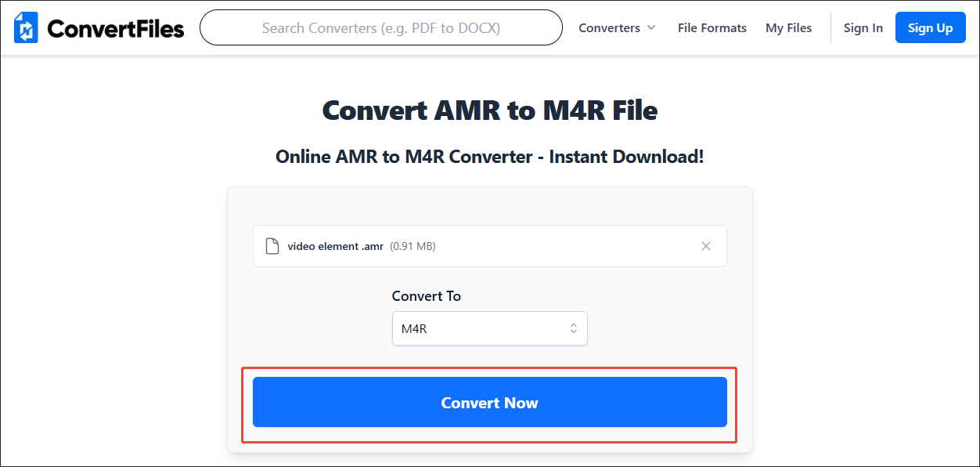
Task: Focus the Search Converters input field
Action: pyautogui.click(x=381, y=28)
